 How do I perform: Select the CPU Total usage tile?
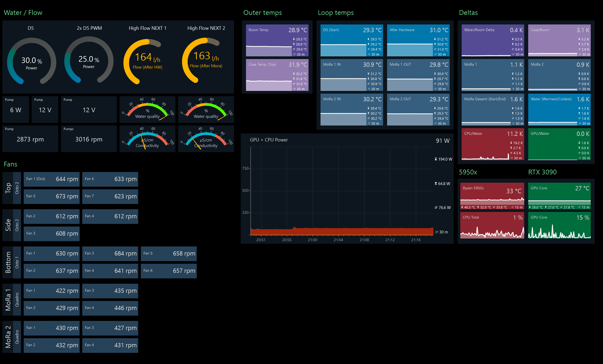[x=492, y=225]
